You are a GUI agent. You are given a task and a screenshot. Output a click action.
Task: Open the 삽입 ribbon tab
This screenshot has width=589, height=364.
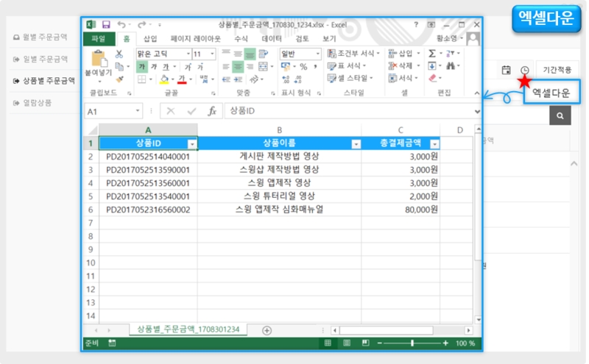[x=150, y=39]
